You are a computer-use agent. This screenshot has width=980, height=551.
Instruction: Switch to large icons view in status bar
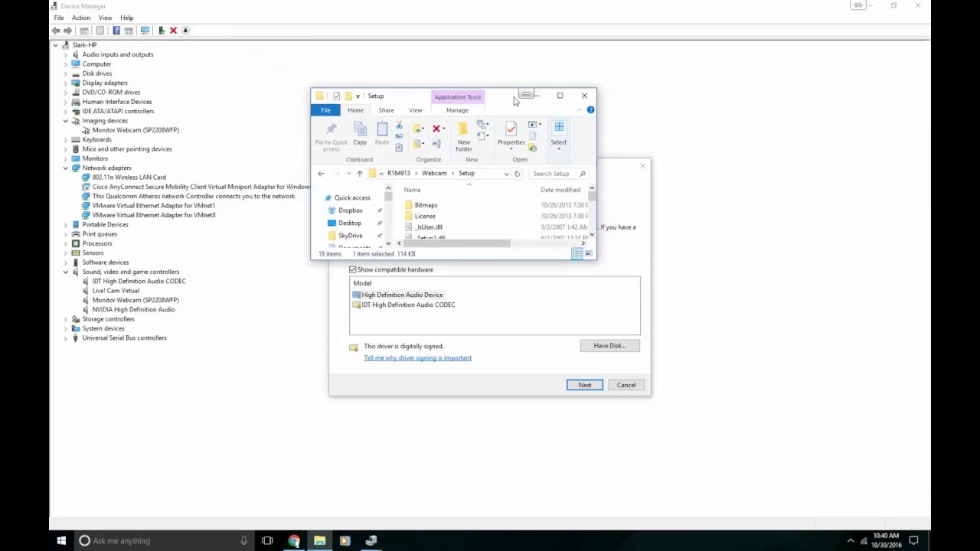pos(588,253)
